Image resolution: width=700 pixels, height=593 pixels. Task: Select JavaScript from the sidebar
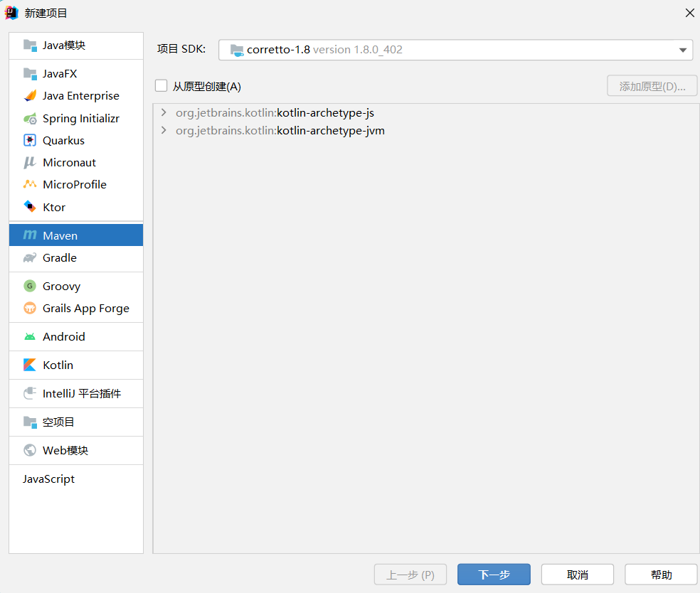pyautogui.click(x=48, y=479)
